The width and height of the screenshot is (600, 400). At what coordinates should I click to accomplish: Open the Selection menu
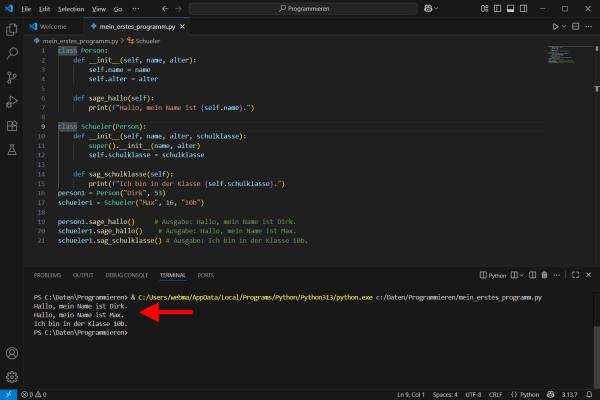coord(71,9)
